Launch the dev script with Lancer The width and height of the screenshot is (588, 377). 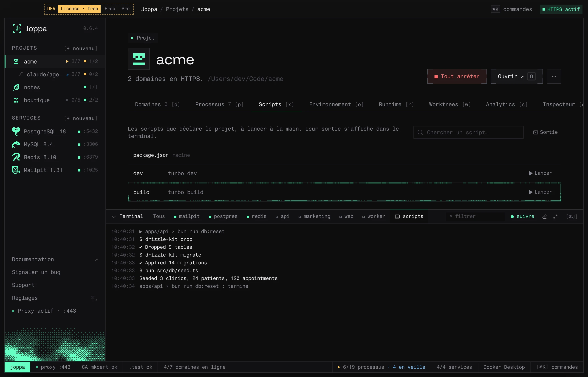click(x=540, y=173)
